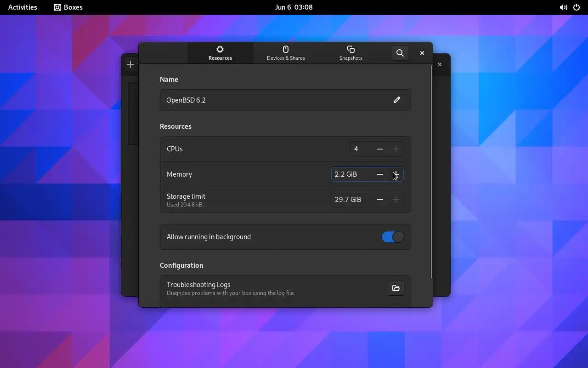Image resolution: width=588 pixels, height=368 pixels.
Task: Close the Boxes main window behind
Action: tap(440, 64)
